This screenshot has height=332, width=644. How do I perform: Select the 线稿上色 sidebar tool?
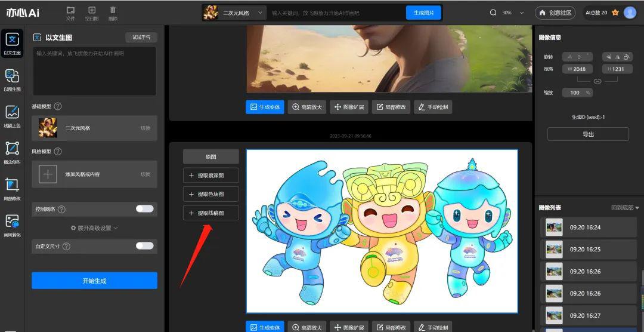[x=12, y=116]
